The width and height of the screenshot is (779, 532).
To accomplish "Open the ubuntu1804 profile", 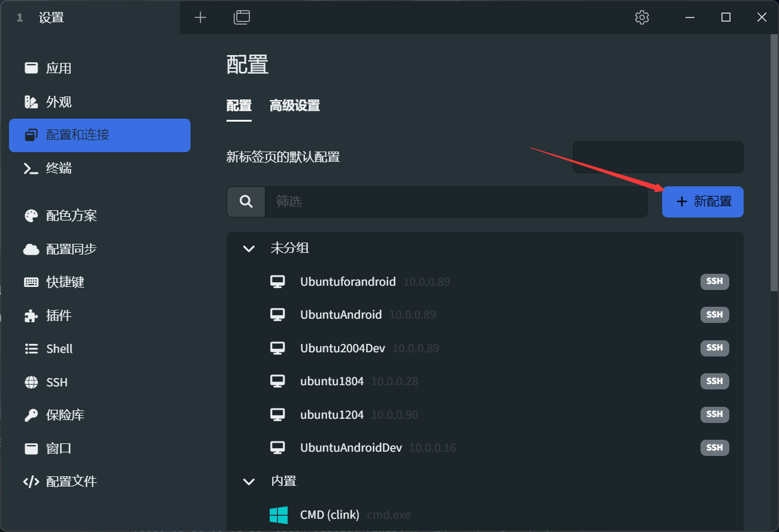I will click(485, 381).
